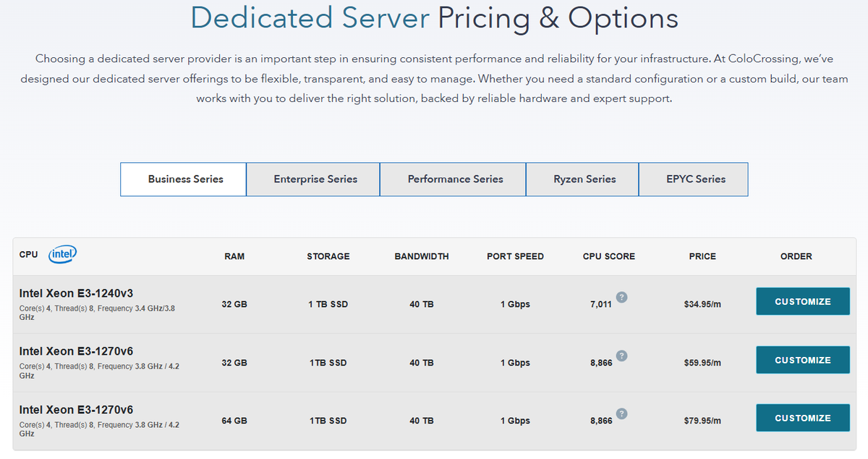Select the Business Series tab

(x=183, y=179)
